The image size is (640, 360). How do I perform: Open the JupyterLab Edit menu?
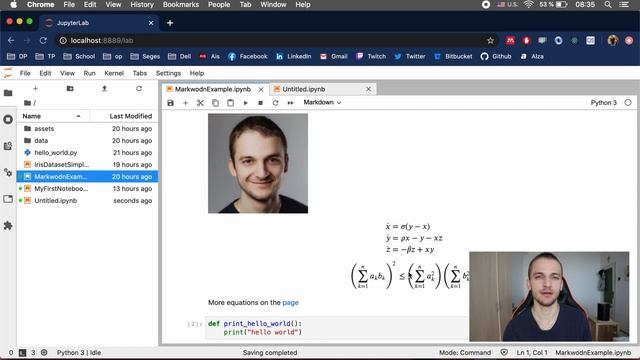45,73
